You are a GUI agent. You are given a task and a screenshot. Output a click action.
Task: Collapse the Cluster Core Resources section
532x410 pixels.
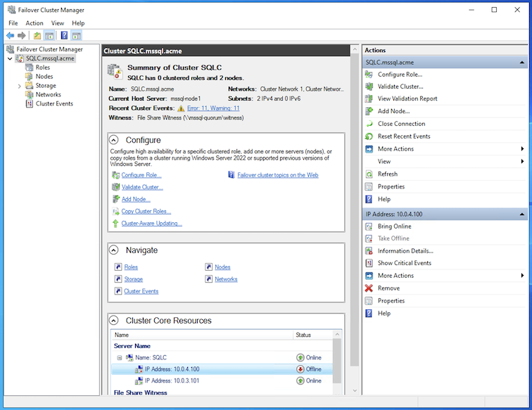(x=114, y=321)
